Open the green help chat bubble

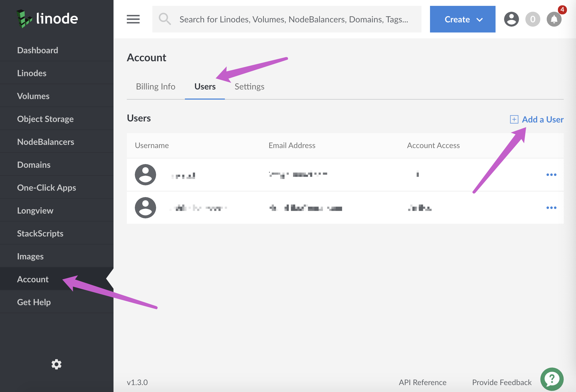click(x=552, y=379)
